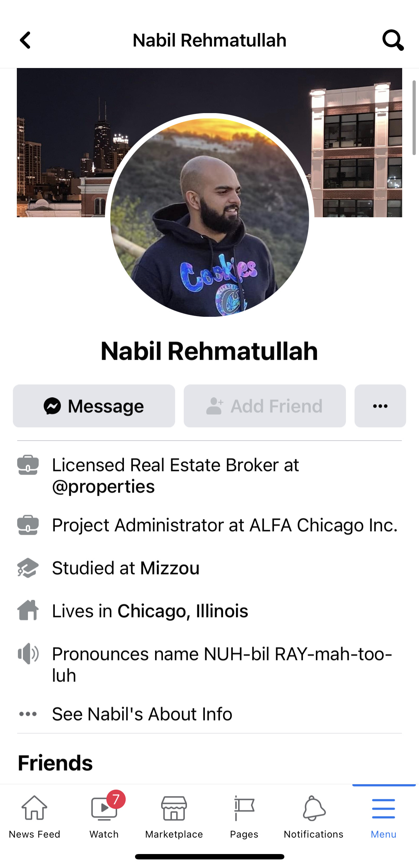The height and width of the screenshot is (868, 419).
Task: Open Notifications bell tab
Action: 314,817
